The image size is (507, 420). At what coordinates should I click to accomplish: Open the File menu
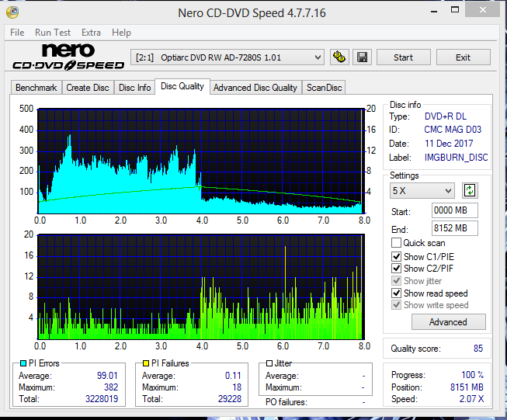pyautogui.click(x=17, y=33)
